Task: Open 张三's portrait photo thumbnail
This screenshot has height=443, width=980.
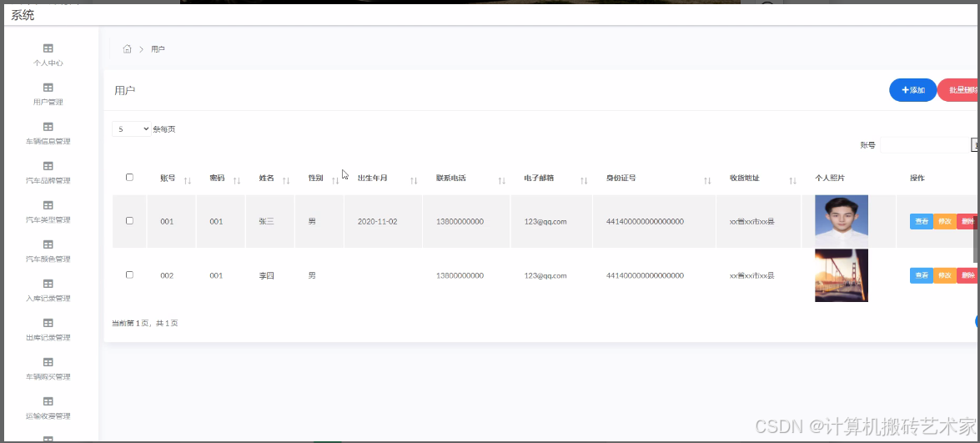Action: tap(842, 221)
